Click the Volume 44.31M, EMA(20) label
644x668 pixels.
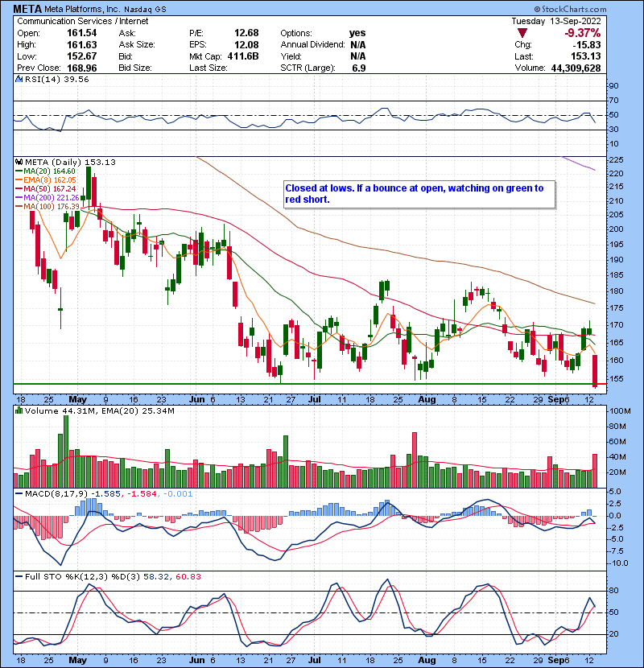point(99,410)
